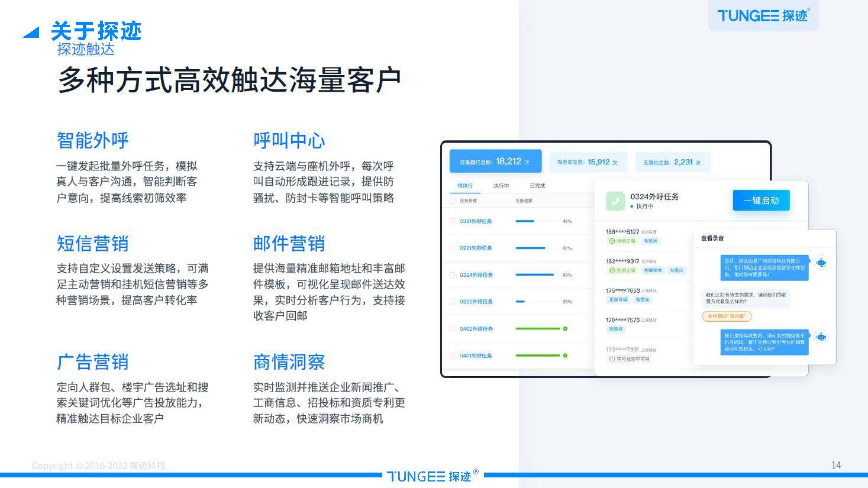
Task: Click green check icon on 0401外呼任务 row
Action: [564, 355]
